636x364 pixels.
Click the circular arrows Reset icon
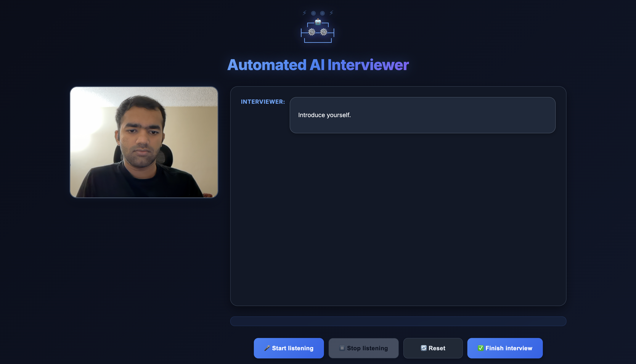[423, 348]
